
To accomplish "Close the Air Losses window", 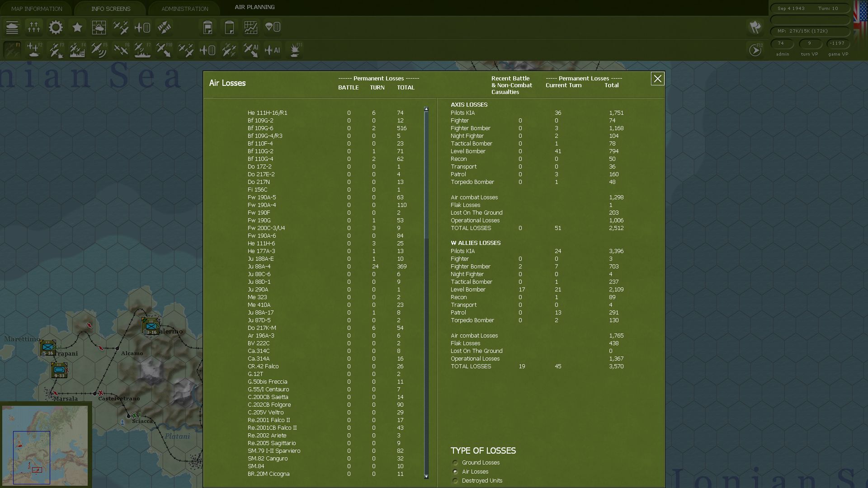I will pos(657,79).
